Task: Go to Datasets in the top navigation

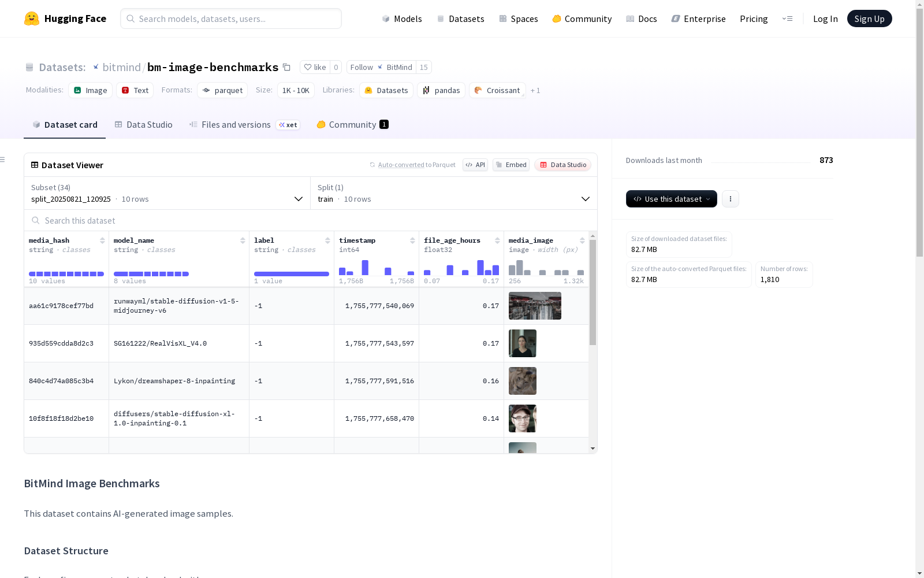Action: tap(460, 18)
